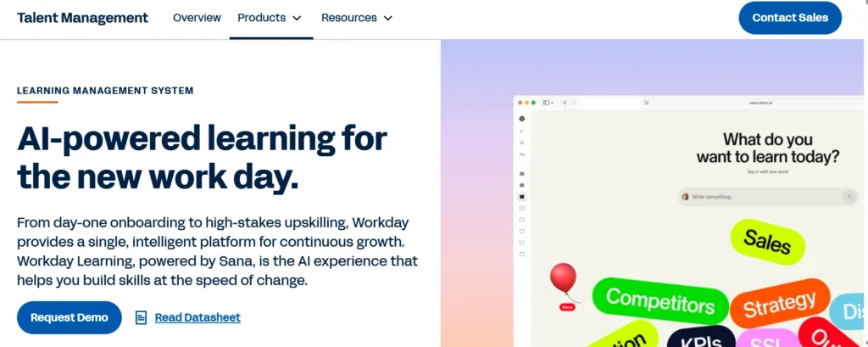Click the sidebar panel toggle icon in mock browser
This screenshot has width=868, height=347.
[x=548, y=103]
